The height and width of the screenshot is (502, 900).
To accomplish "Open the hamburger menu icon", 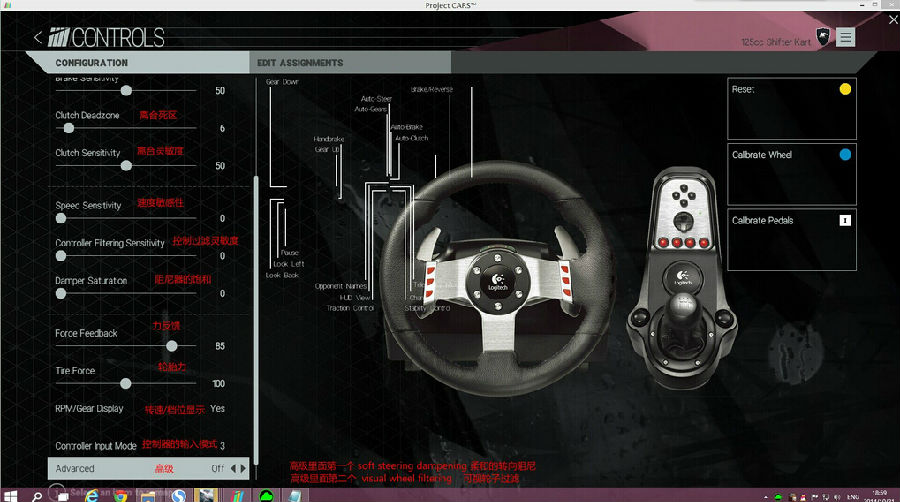I will click(x=845, y=37).
